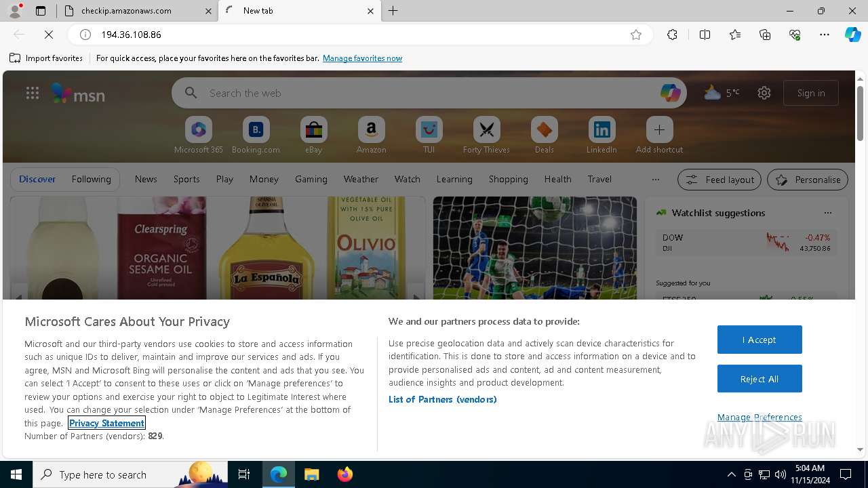Open Amazon shortcut
The image size is (868, 488).
pyautogui.click(x=371, y=136)
